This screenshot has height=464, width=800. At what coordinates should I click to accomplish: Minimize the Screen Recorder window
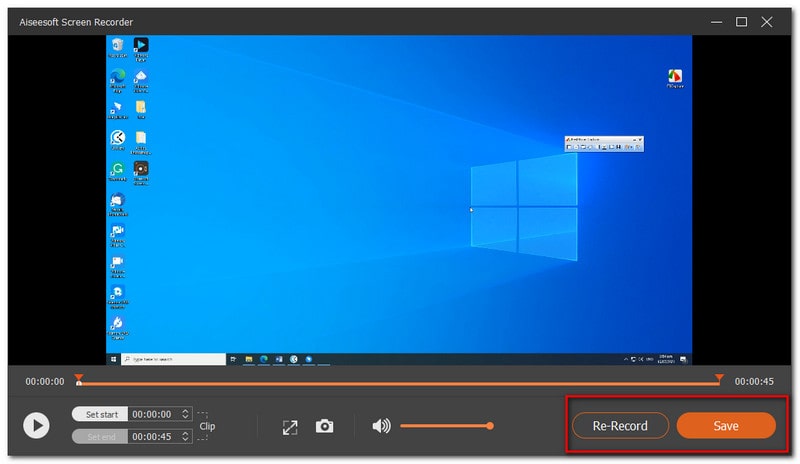pyautogui.click(x=716, y=22)
